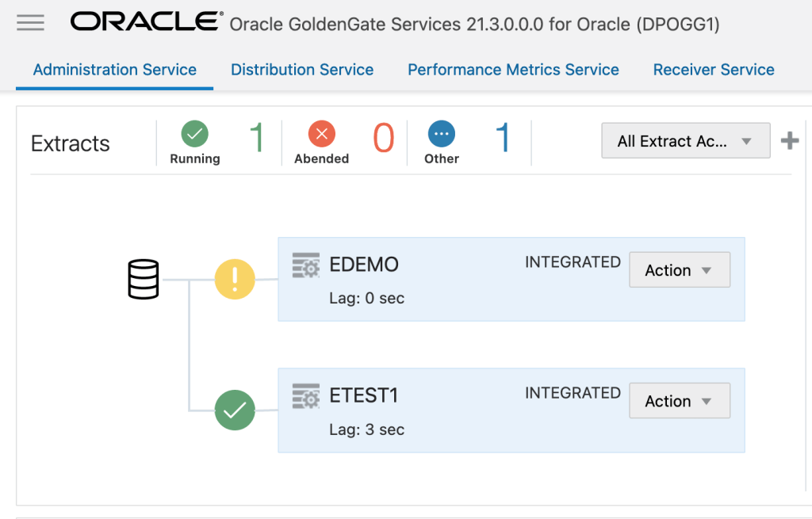The image size is (812, 519).
Task: Open the Performance Metrics Service tab
Action: click(513, 70)
